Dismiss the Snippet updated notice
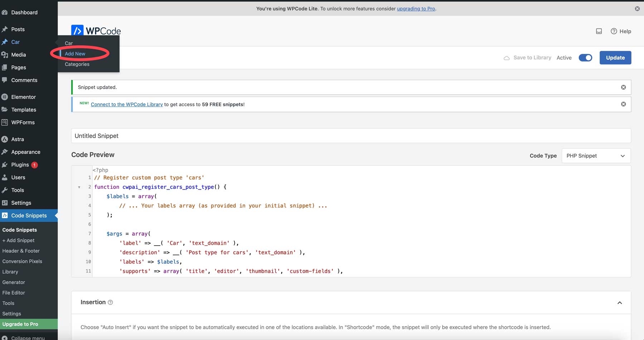 [x=623, y=87]
